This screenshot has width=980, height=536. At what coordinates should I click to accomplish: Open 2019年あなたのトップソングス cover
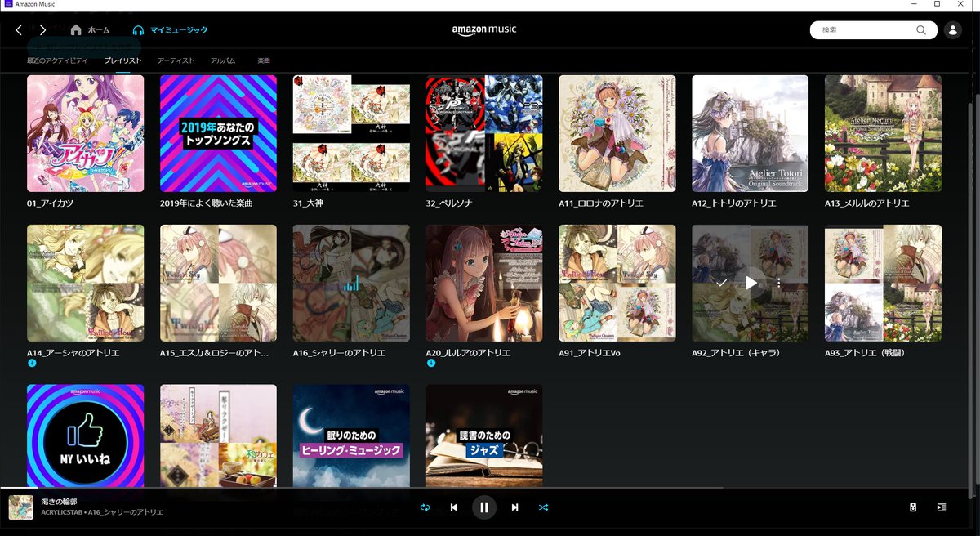(218, 133)
